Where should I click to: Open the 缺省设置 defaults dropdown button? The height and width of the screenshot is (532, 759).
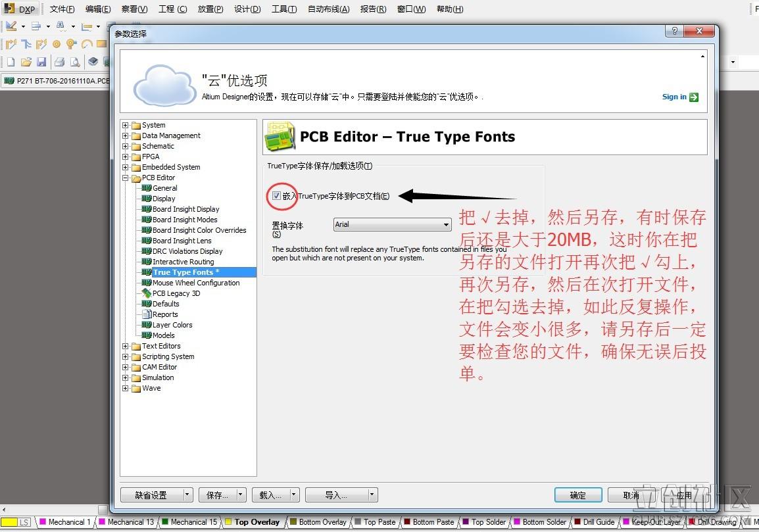187,495
